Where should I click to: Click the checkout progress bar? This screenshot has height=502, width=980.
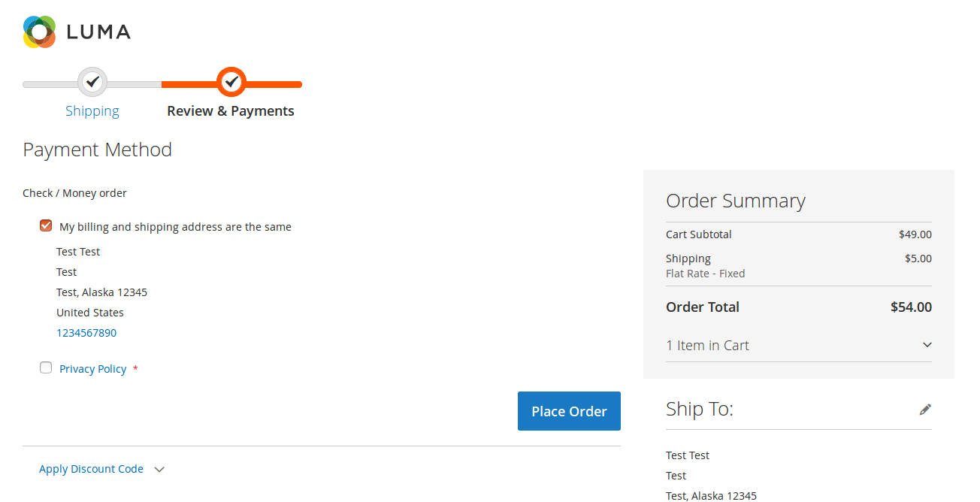tap(161, 83)
